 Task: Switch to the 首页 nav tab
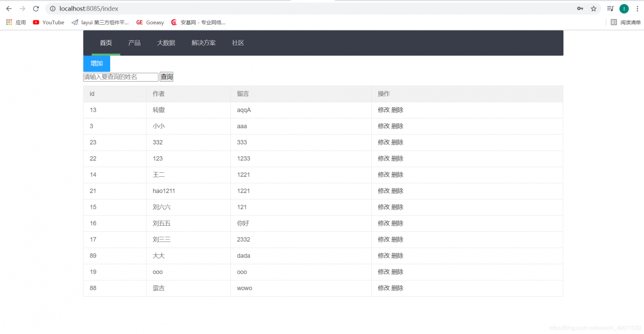106,43
